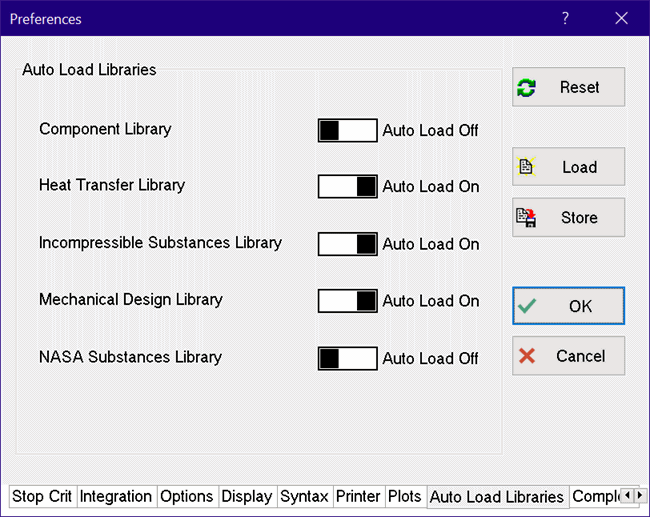Open the Display tab

click(x=247, y=497)
